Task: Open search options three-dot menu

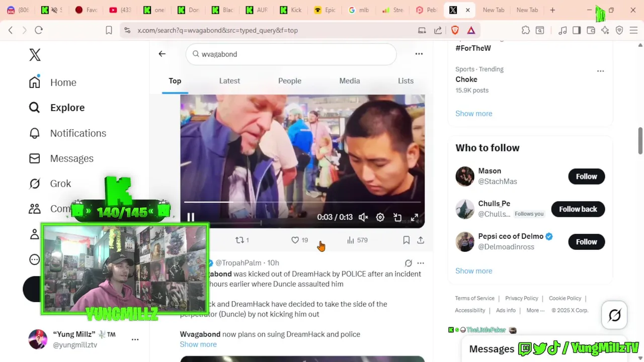Action: click(x=419, y=54)
